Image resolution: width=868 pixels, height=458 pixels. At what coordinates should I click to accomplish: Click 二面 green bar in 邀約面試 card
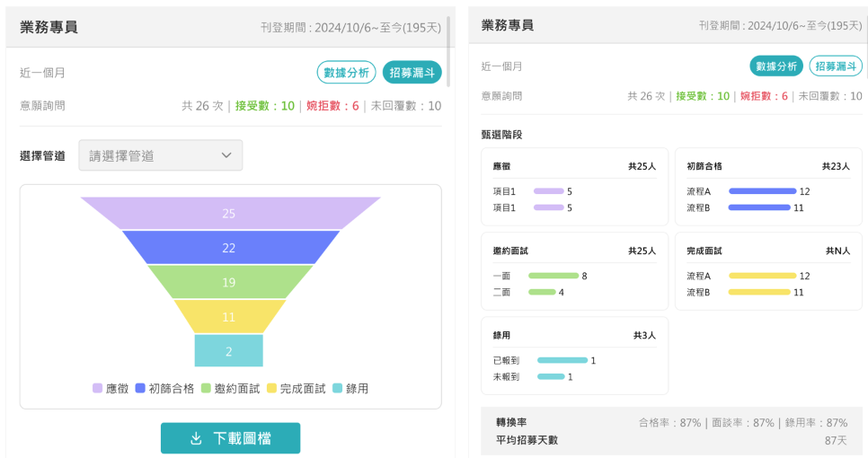coord(542,292)
